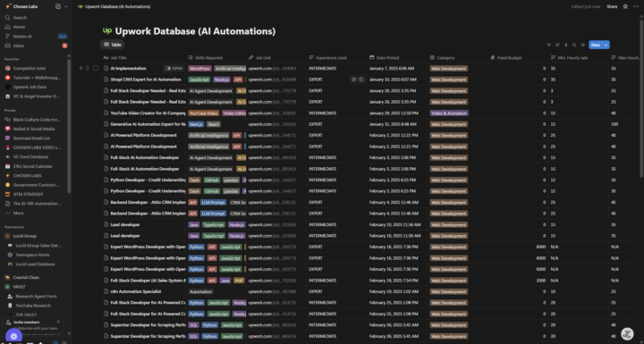The height and width of the screenshot is (344, 644).
Task: Click the Skills Required column header
Action: click(216, 58)
